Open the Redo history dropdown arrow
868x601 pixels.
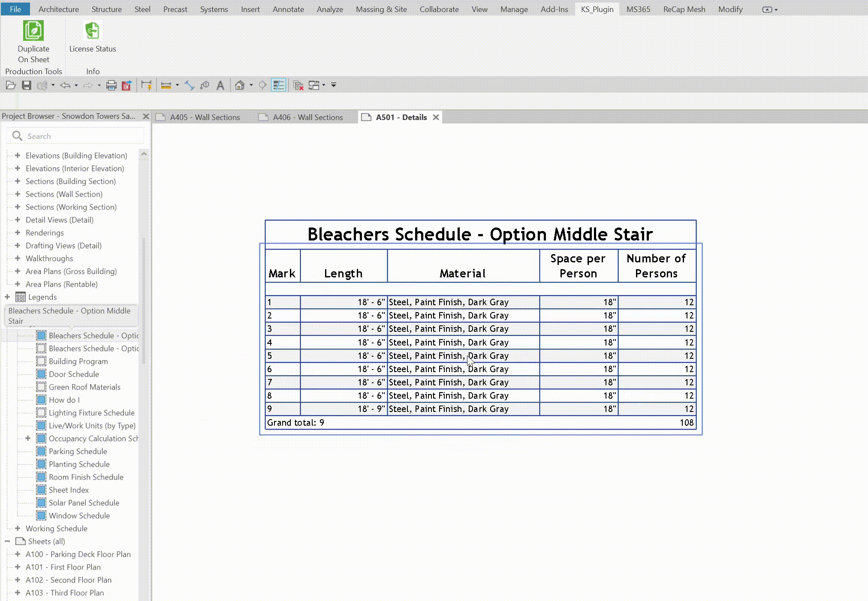coord(99,85)
